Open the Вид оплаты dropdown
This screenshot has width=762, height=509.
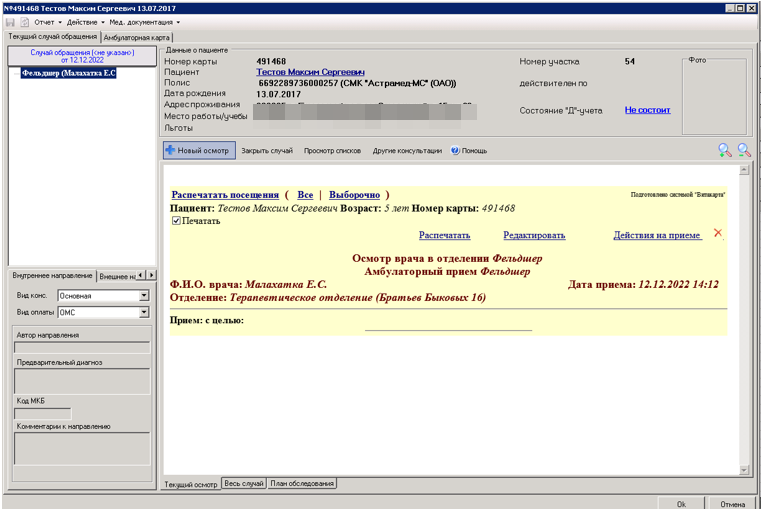tap(144, 313)
